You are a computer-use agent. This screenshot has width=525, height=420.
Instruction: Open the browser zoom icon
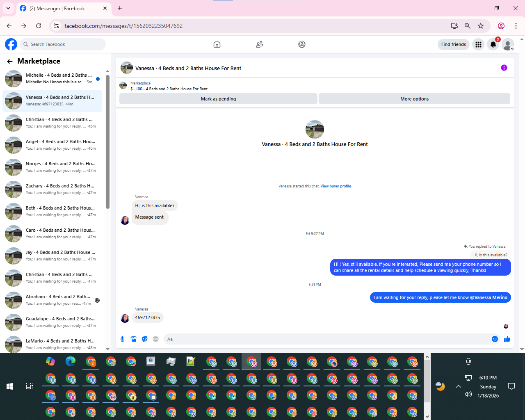pyautogui.click(x=467, y=26)
